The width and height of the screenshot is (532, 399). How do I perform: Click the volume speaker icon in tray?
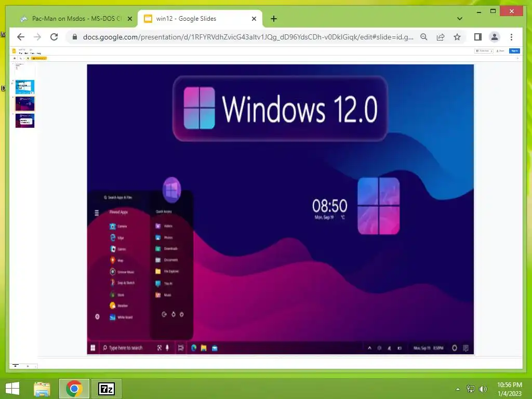click(x=483, y=389)
